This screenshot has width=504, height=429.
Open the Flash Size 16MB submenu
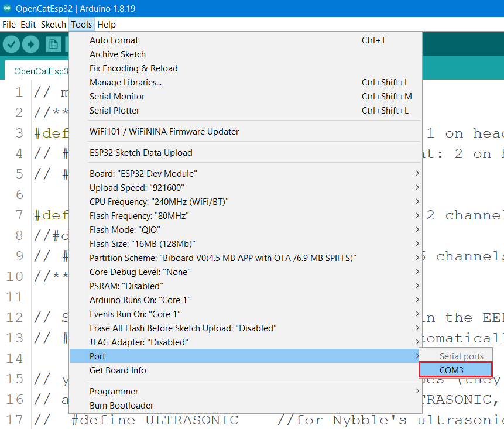[142, 244]
